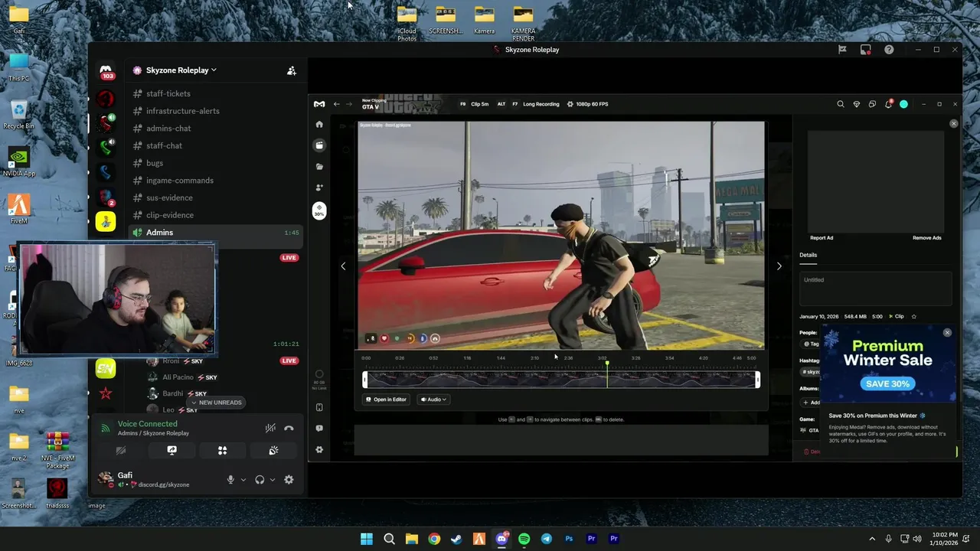
Task: Click the Discord invite people icon
Action: pos(292,70)
